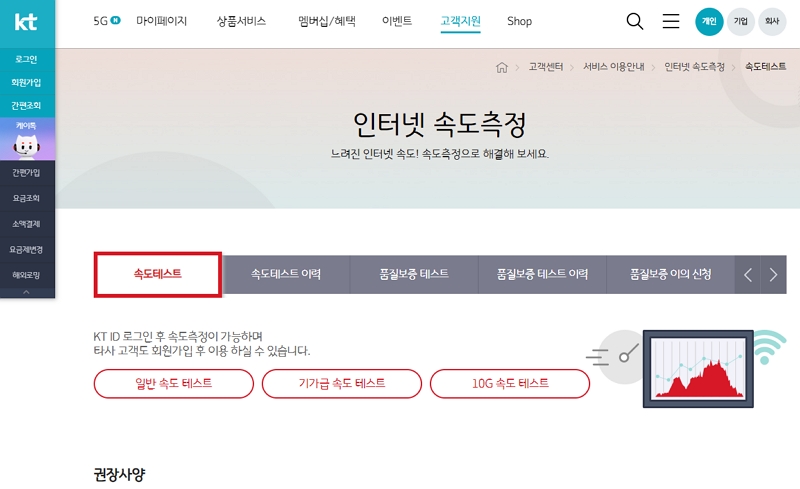Switch to 기업 customer type
The height and width of the screenshot is (489, 800).
click(x=740, y=21)
